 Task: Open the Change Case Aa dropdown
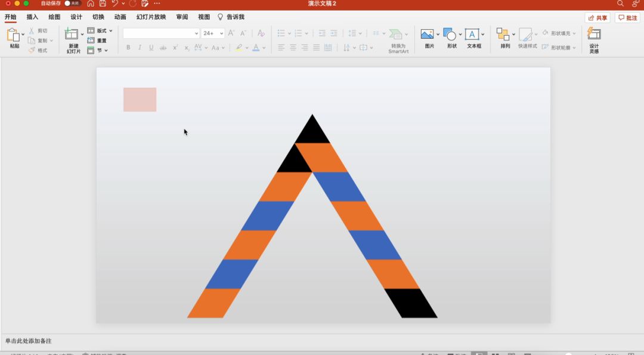(223, 48)
